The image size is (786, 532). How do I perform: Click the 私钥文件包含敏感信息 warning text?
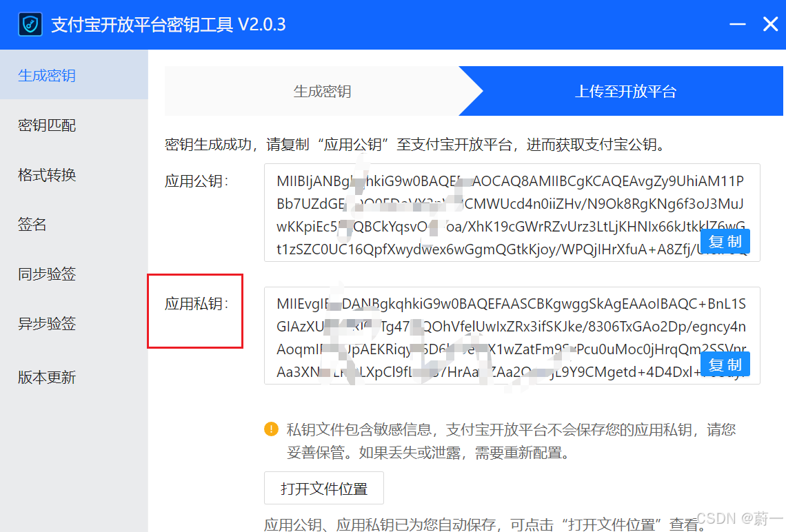coord(511,441)
